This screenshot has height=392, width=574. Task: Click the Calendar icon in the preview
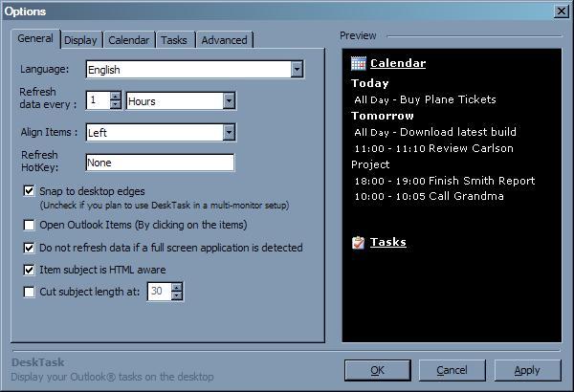tap(359, 63)
